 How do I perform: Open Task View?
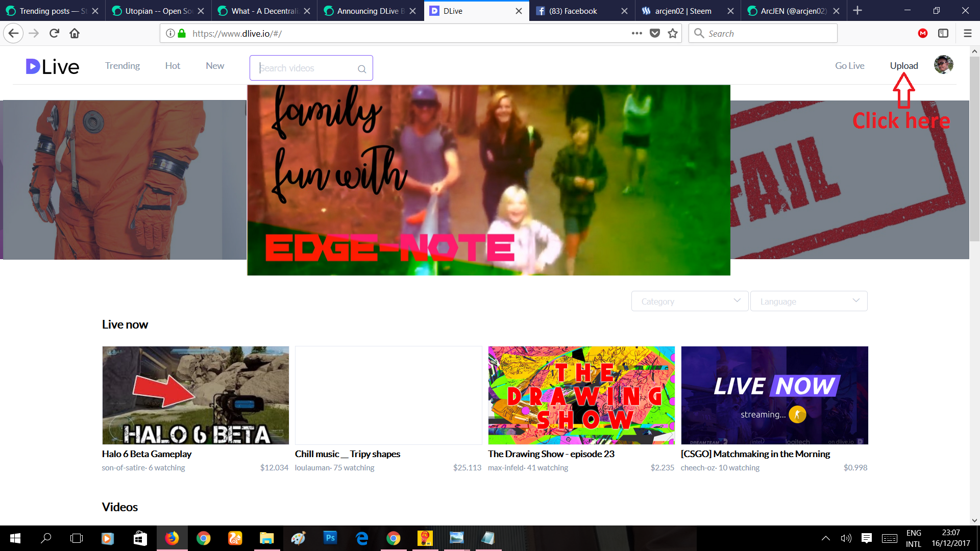pos(77,538)
